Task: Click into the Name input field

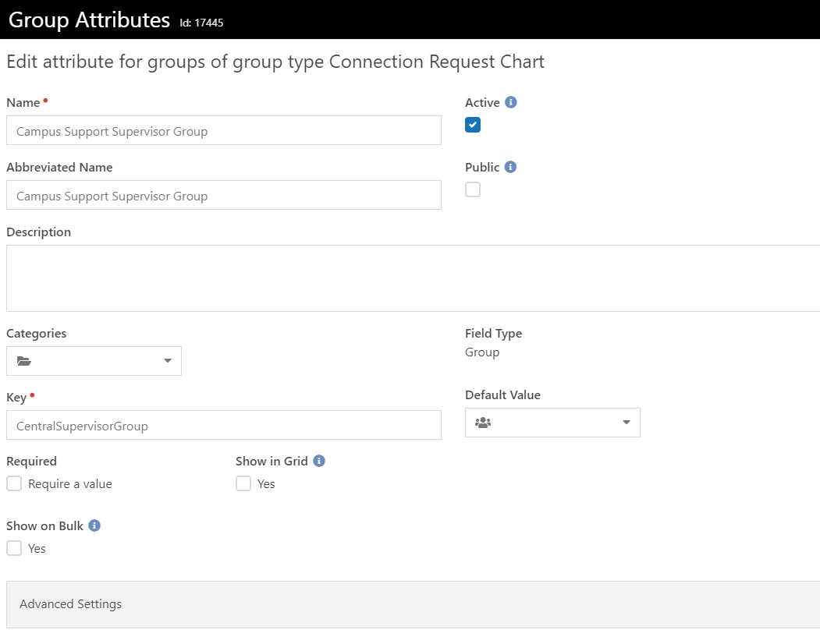Action: (224, 130)
